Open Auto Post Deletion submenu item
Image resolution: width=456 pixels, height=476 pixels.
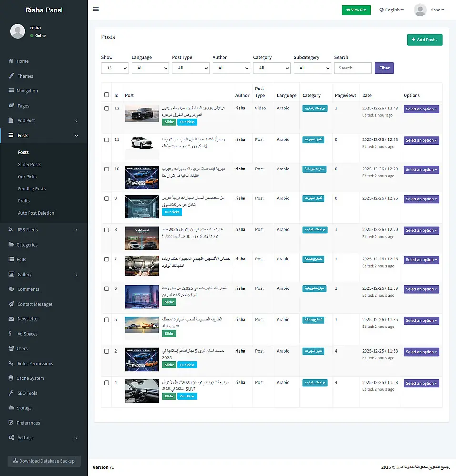tap(36, 213)
